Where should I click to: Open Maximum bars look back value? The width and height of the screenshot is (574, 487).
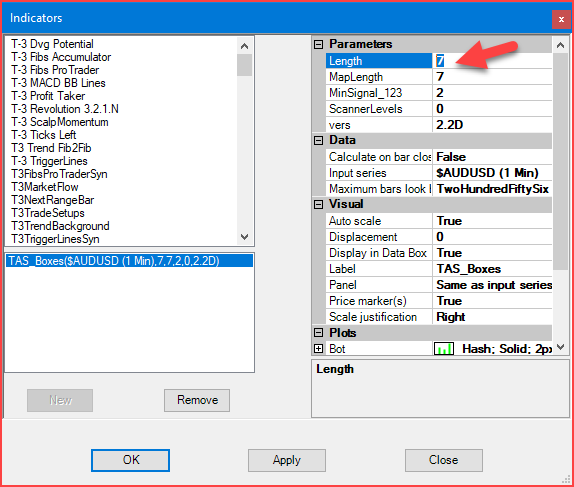click(492, 189)
